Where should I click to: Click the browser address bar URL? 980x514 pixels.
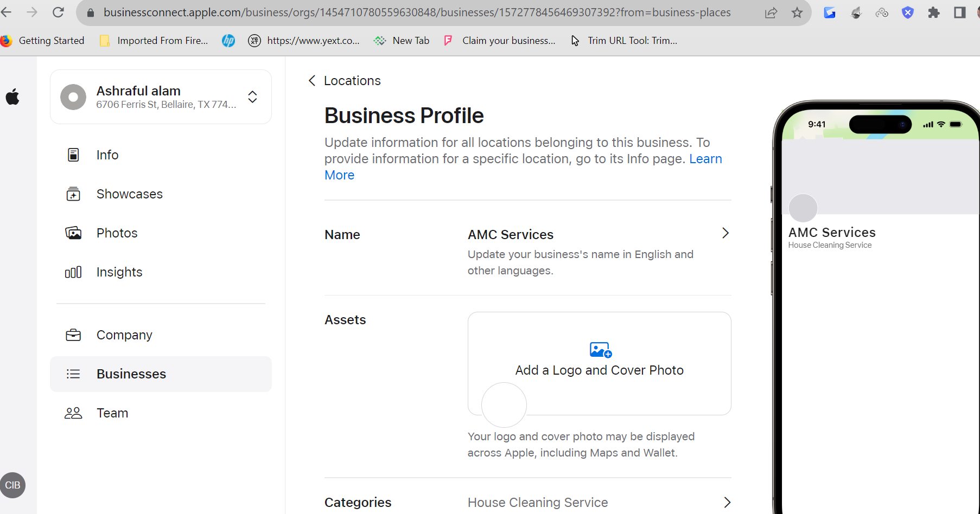(x=417, y=12)
